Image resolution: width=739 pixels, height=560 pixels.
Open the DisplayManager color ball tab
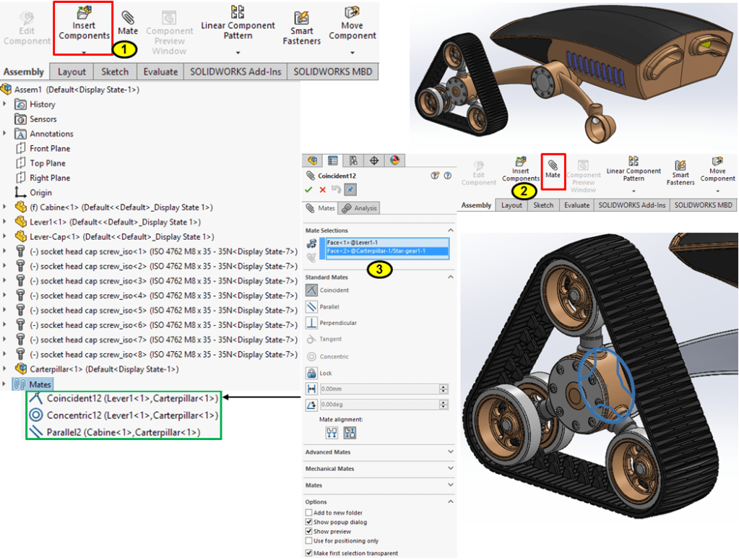click(x=394, y=160)
